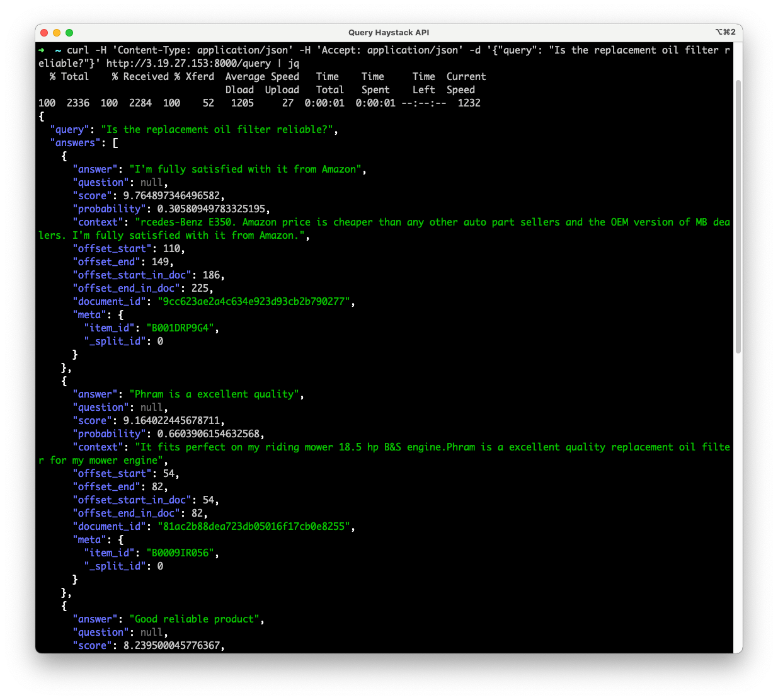Click the 'Left' column label

(424, 90)
